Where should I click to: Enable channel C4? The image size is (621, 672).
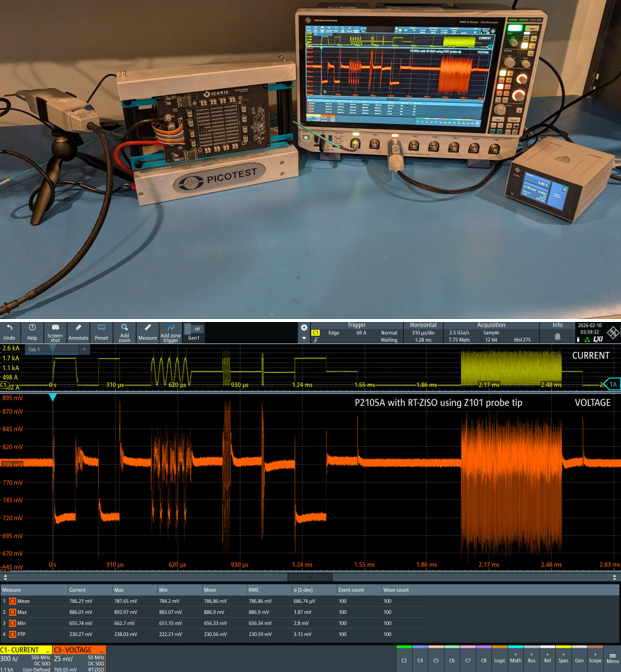click(x=420, y=658)
